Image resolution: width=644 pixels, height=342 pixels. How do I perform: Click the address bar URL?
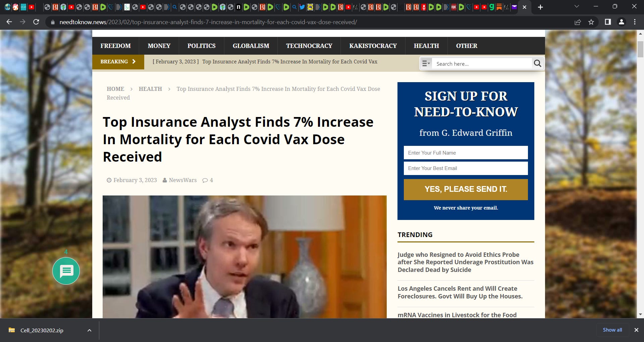tap(208, 22)
